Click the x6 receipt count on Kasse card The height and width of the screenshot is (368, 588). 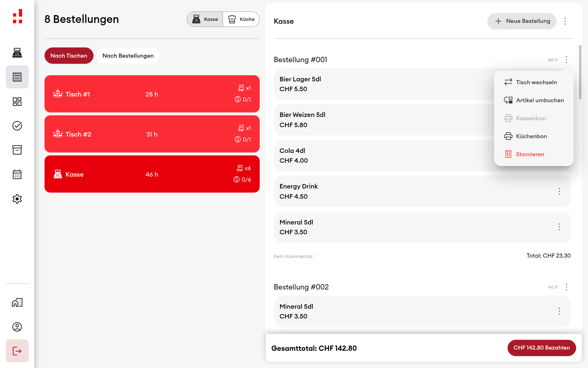point(244,168)
